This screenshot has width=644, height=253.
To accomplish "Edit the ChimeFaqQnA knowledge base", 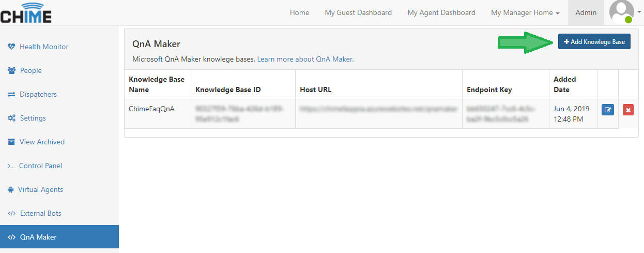I will [608, 110].
